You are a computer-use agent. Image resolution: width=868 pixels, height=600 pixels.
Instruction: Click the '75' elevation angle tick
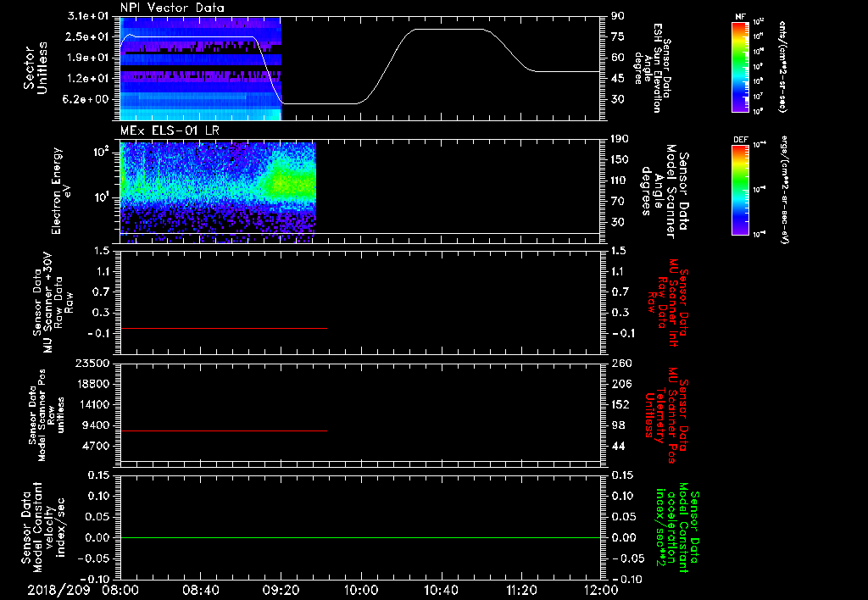pos(618,36)
